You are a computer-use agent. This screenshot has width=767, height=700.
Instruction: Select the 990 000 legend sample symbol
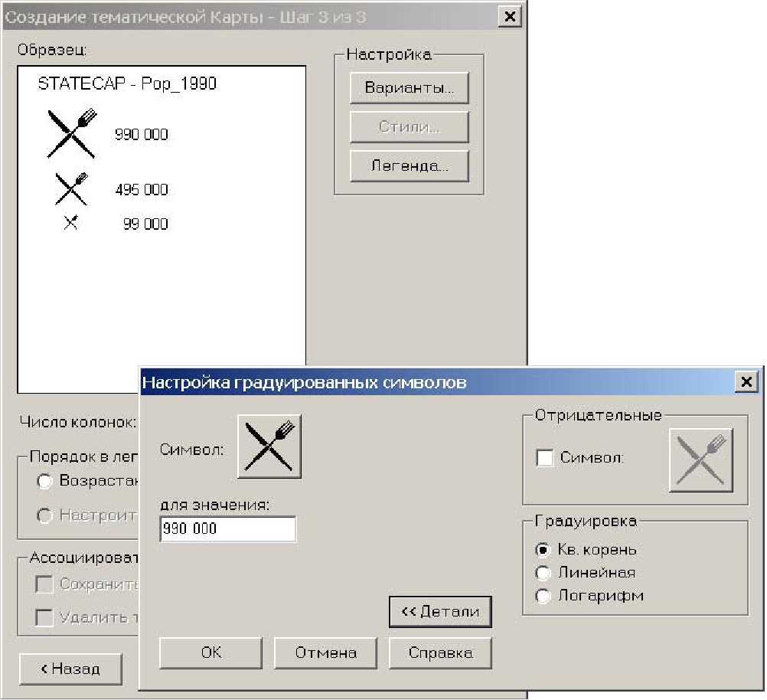(x=73, y=134)
